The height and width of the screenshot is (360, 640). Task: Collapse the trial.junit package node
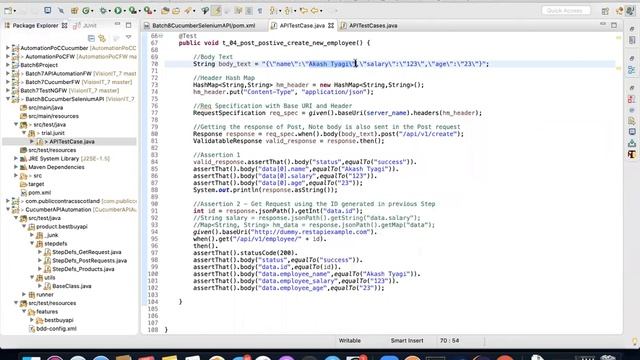(24, 133)
